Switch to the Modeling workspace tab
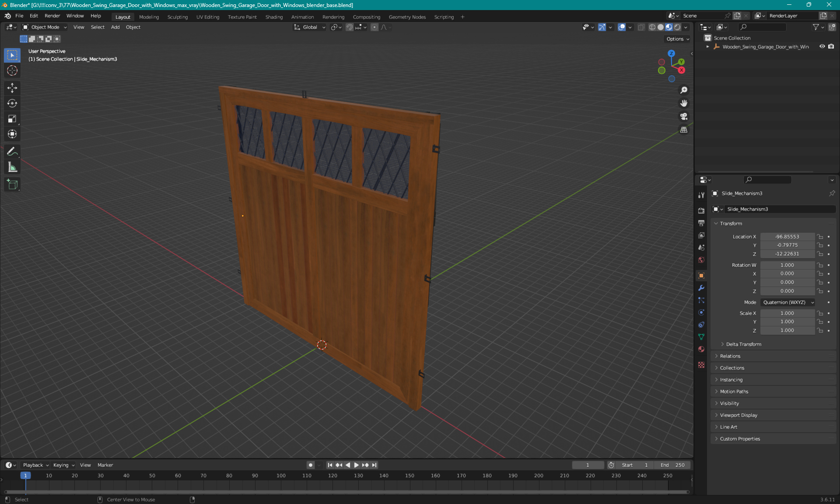Image resolution: width=840 pixels, height=504 pixels. pos(149,17)
